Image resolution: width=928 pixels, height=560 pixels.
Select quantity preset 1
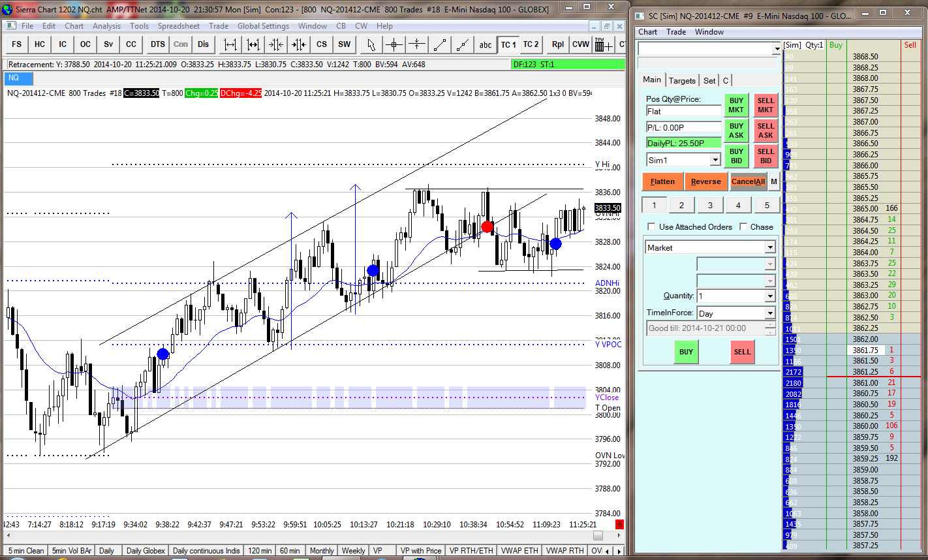655,205
